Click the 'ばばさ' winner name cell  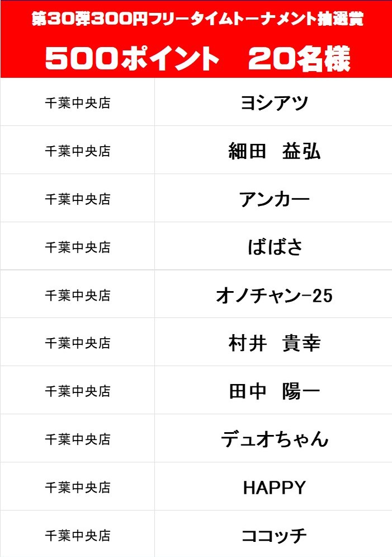274,247
